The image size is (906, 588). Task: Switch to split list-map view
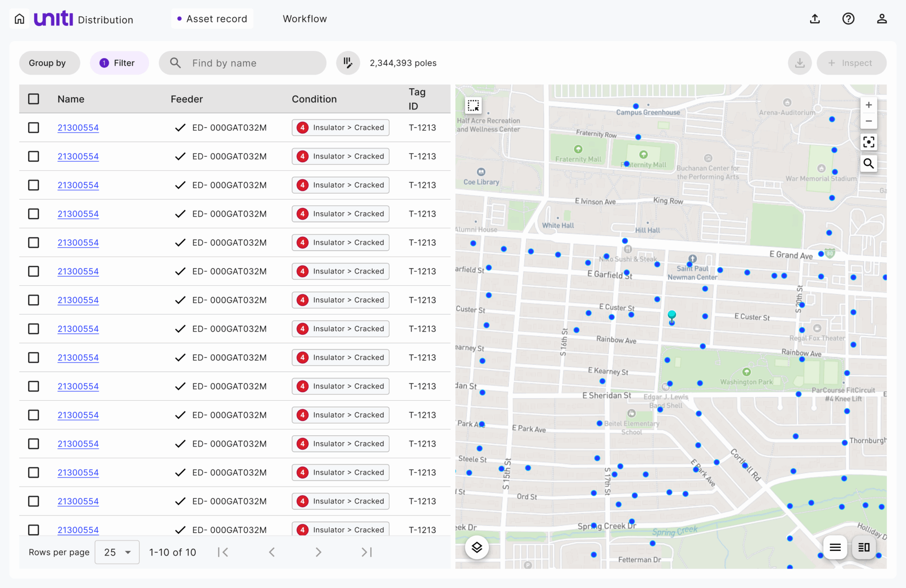(x=864, y=547)
